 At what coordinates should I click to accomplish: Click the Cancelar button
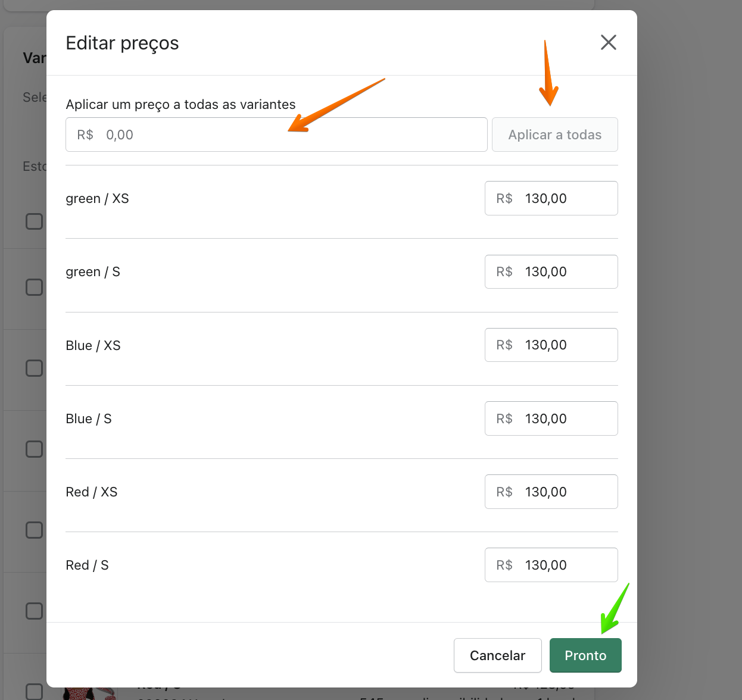497,655
